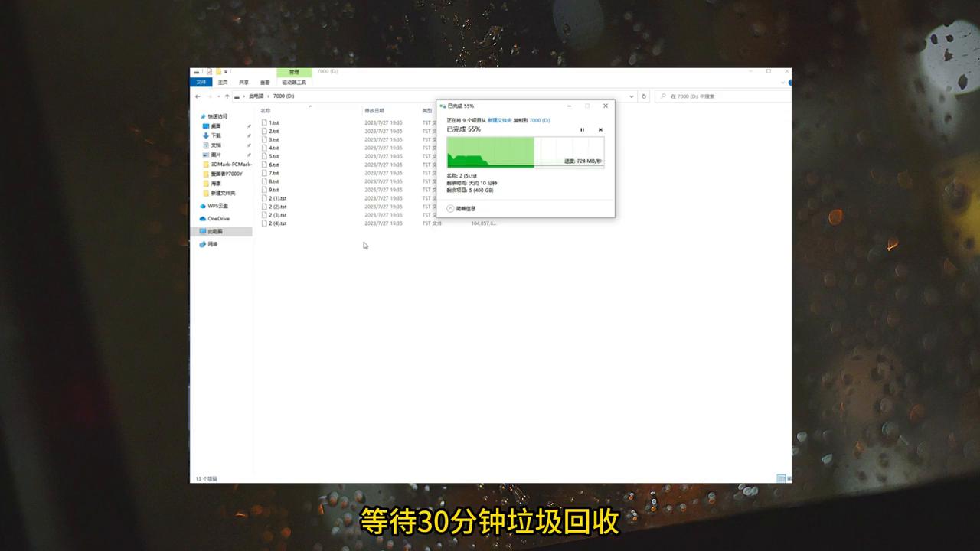Click the up one level arrow
Image resolution: width=980 pixels, height=551 pixels.
tap(227, 96)
